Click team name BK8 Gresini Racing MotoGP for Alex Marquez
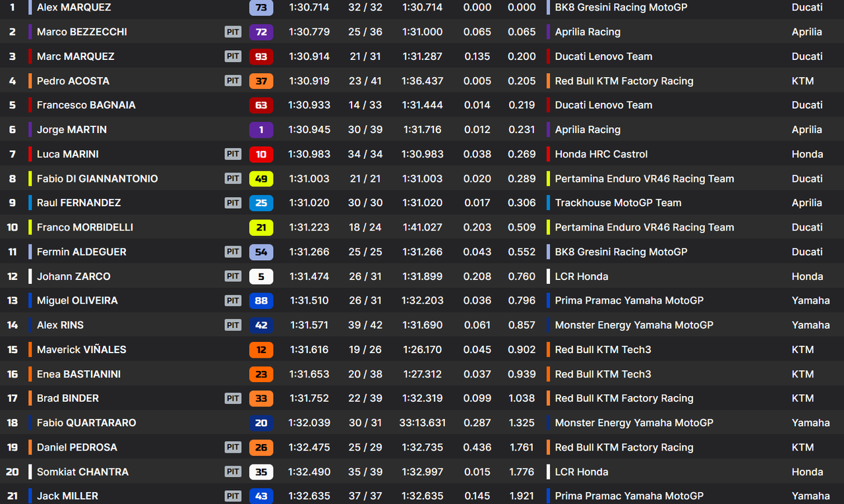844x504 pixels. 621,7
